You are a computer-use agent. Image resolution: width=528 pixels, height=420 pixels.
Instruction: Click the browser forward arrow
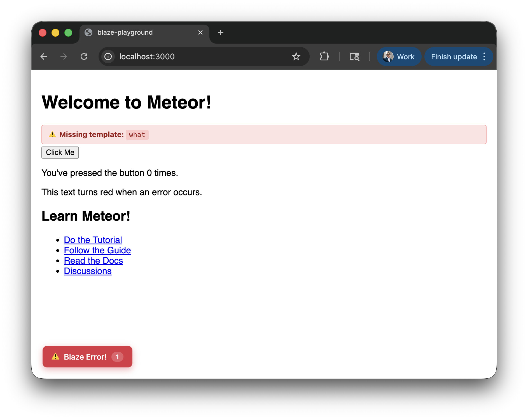pos(64,57)
